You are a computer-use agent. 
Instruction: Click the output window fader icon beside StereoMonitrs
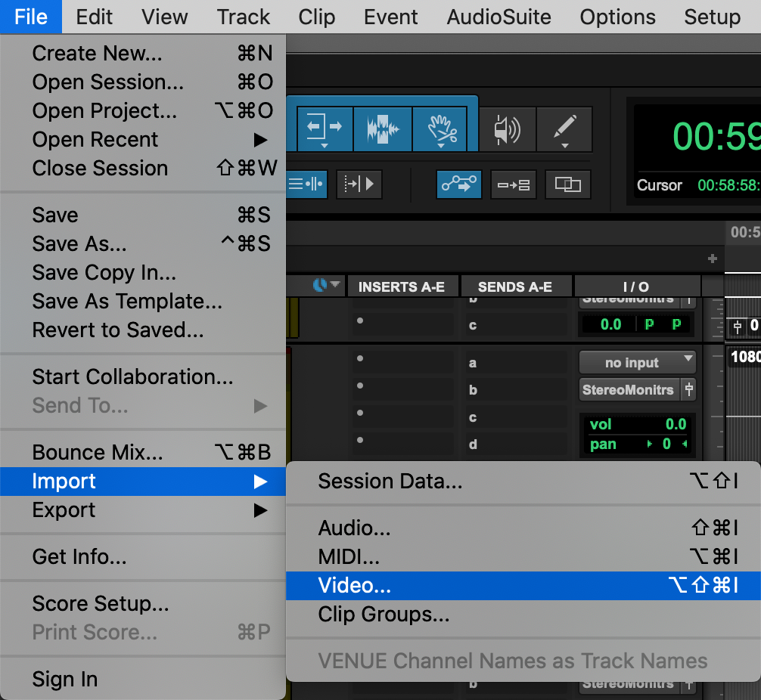pyautogui.click(x=688, y=389)
